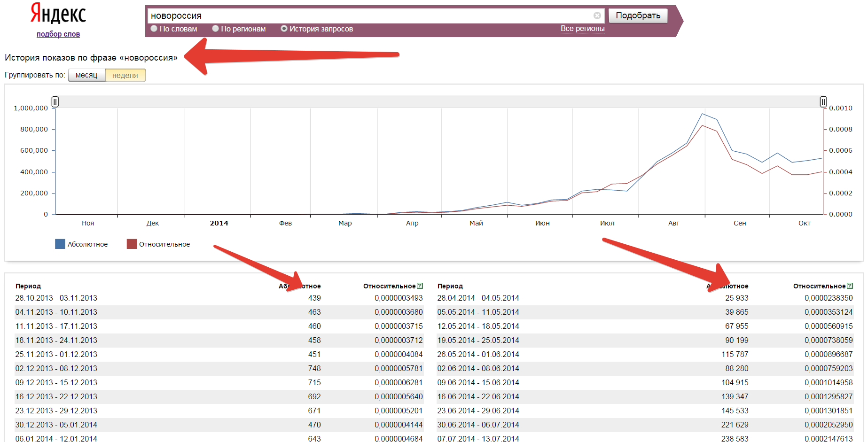Switch grouping to неделя
Image resolution: width=868 pixels, height=442 pixels.
coord(125,75)
